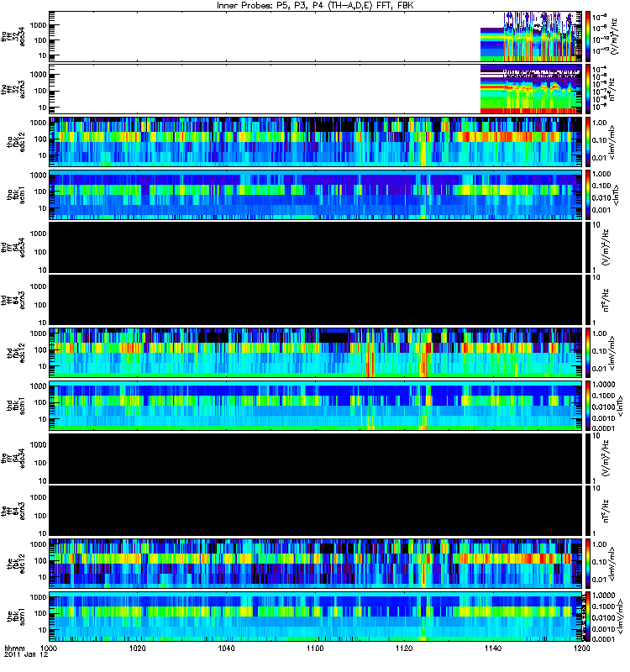Image resolution: width=630 pixels, height=672 pixels.
Task: Select the thd fbk scm1 spectrogram panel
Action: tap(316, 406)
